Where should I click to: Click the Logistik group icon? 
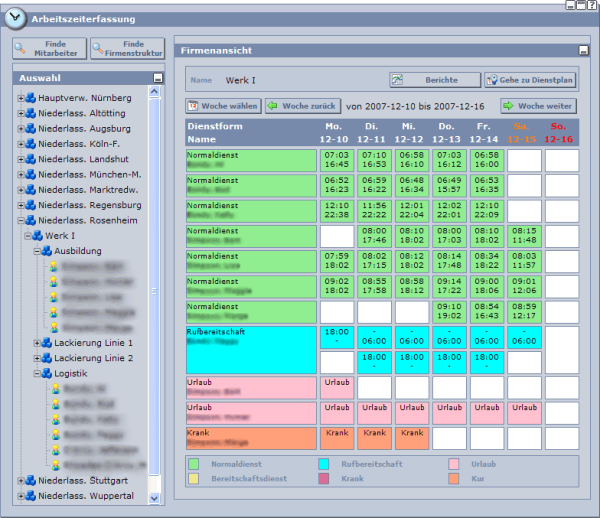[x=46, y=373]
